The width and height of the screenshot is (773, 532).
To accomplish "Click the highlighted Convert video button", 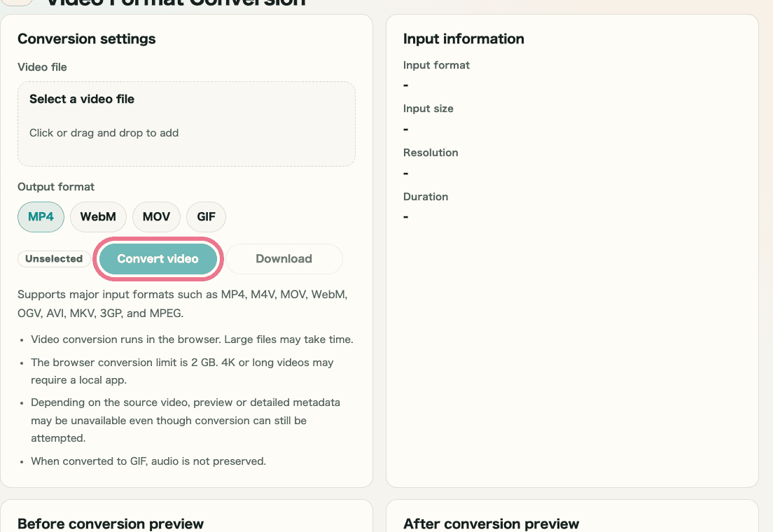I will click(158, 258).
